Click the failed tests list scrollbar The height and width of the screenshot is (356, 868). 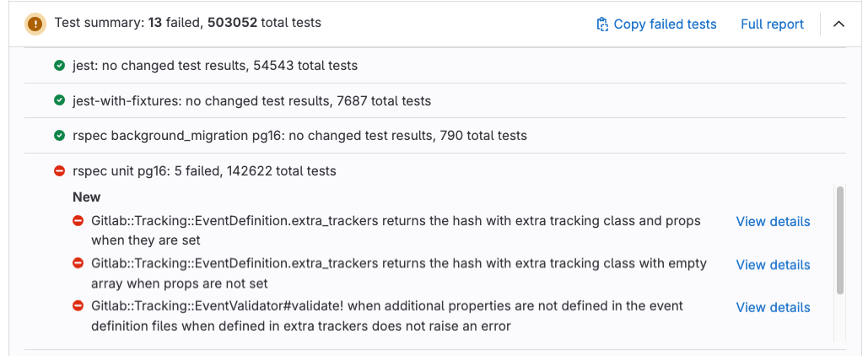coord(839,240)
